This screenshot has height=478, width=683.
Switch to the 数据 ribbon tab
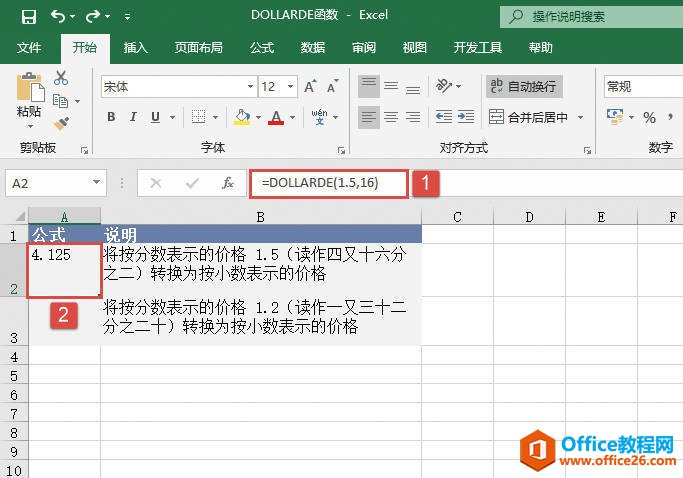click(313, 47)
